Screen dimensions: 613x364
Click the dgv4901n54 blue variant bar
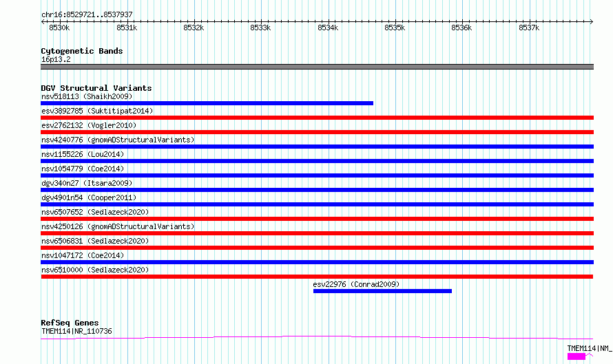click(317, 204)
